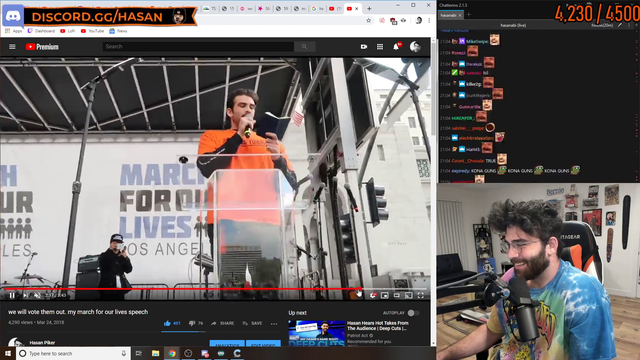
Task: Open the YouTube account avatar menu
Action: pyautogui.click(x=415, y=47)
